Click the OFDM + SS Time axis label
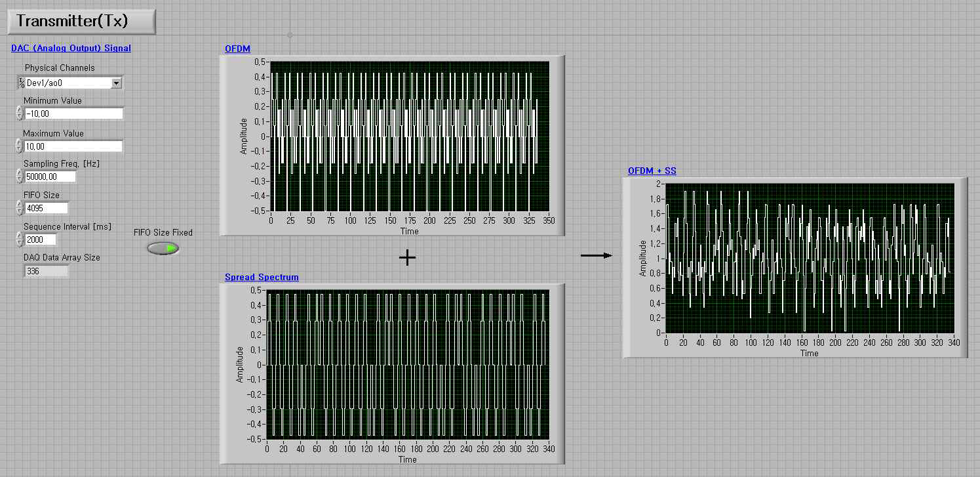The width and height of the screenshot is (980, 477). [x=810, y=353]
